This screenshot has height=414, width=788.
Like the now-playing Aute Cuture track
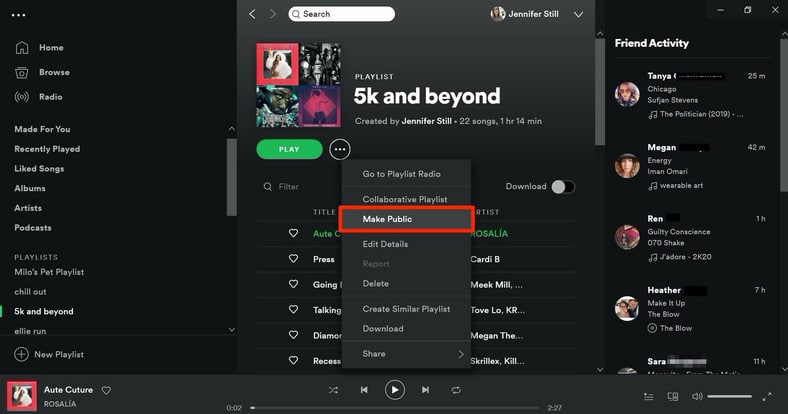pyautogui.click(x=106, y=390)
